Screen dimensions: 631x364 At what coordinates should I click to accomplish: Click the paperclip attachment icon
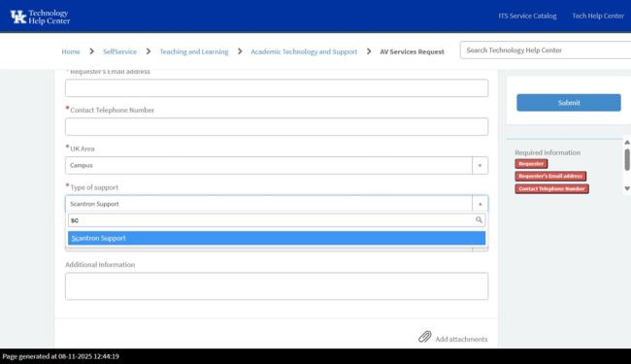pos(424,337)
